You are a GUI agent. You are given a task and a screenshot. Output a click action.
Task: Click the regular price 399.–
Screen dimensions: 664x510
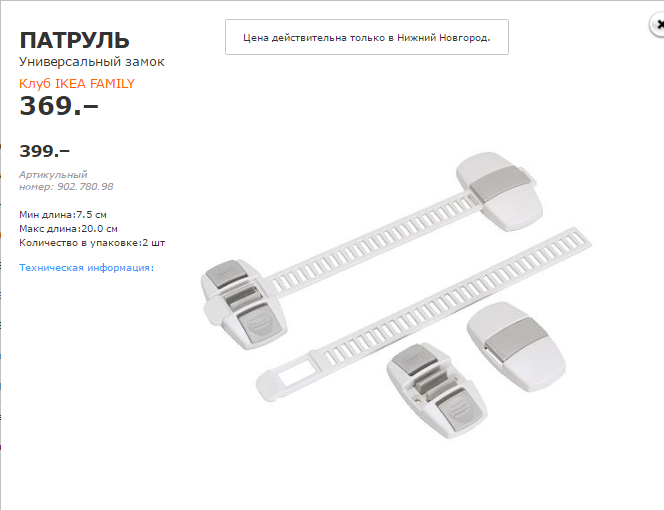tap(44, 151)
